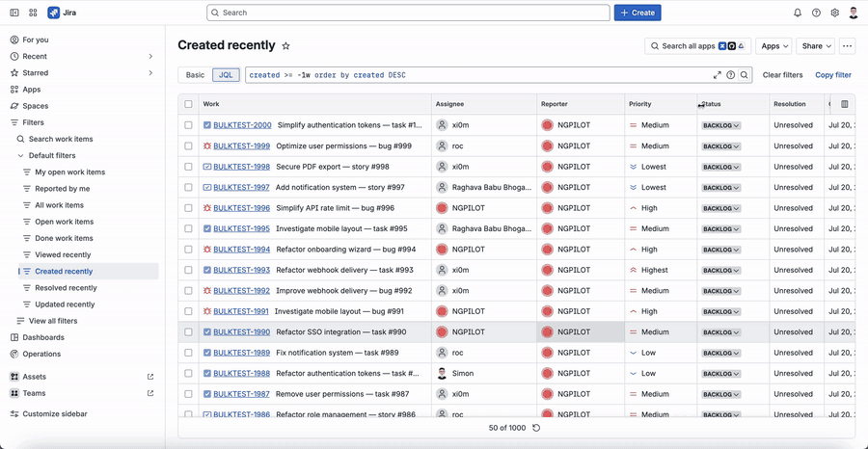Click Customize sidebar icon

(x=14, y=413)
